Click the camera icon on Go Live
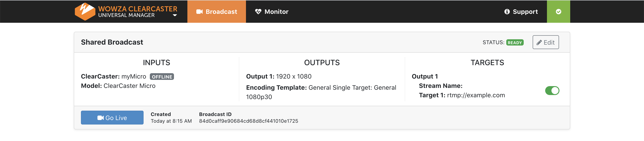 click(x=100, y=118)
